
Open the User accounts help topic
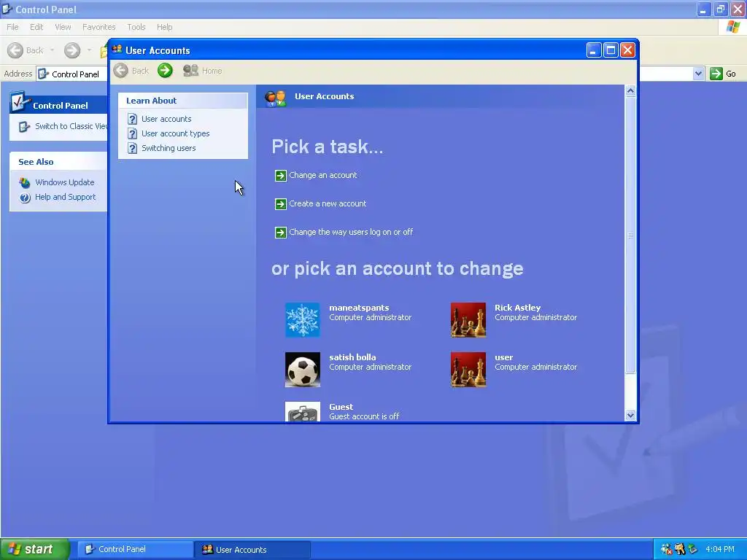pyautogui.click(x=166, y=119)
